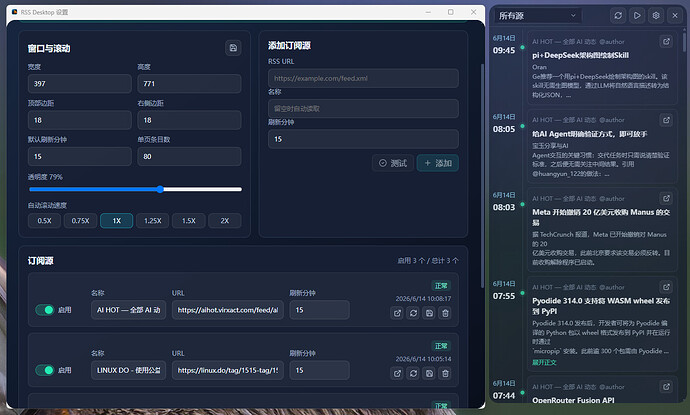Save window and scroll settings icon
The height and width of the screenshot is (415, 690).
233,48
